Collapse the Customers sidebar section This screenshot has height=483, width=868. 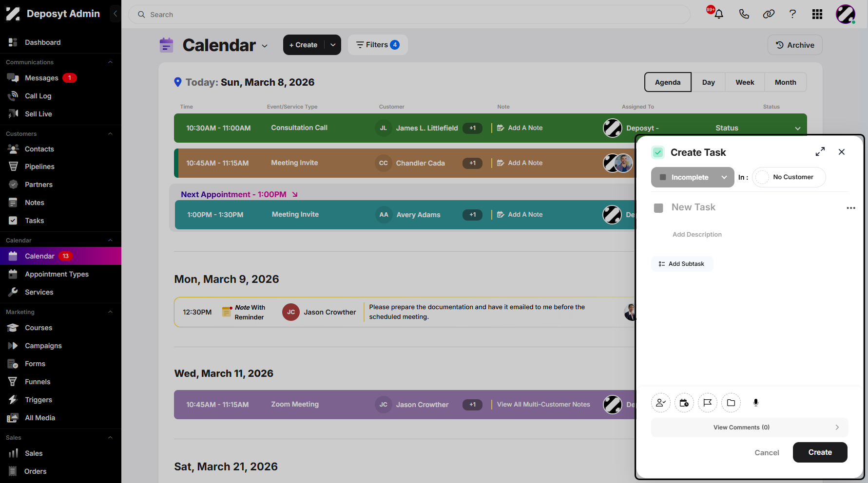[110, 134]
